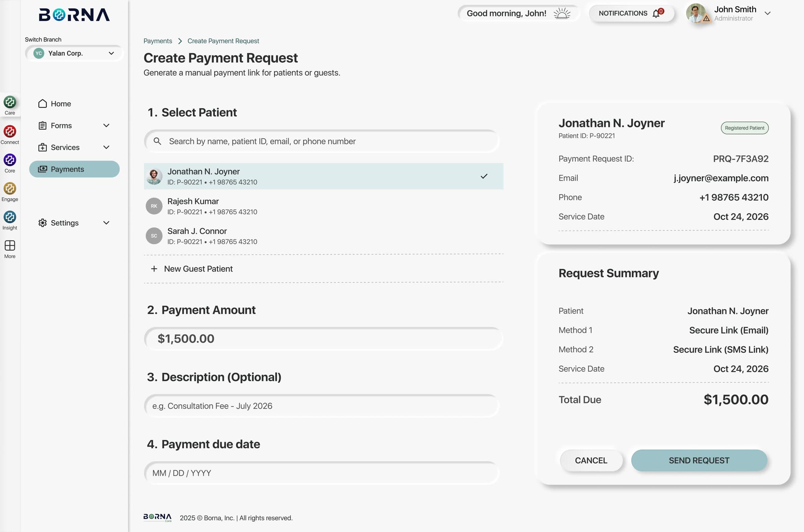Open the Core module icon
The height and width of the screenshot is (532, 804).
[10, 160]
